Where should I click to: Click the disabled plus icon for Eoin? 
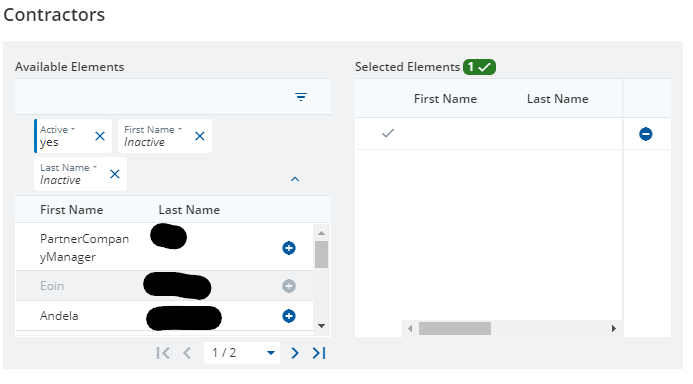(289, 286)
